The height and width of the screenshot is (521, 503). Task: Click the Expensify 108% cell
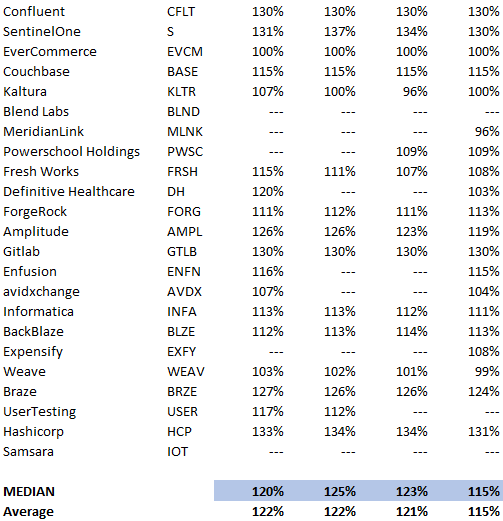(484, 352)
